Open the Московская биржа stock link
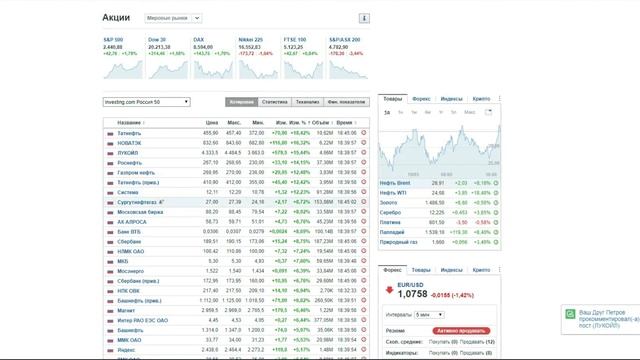 140,212
